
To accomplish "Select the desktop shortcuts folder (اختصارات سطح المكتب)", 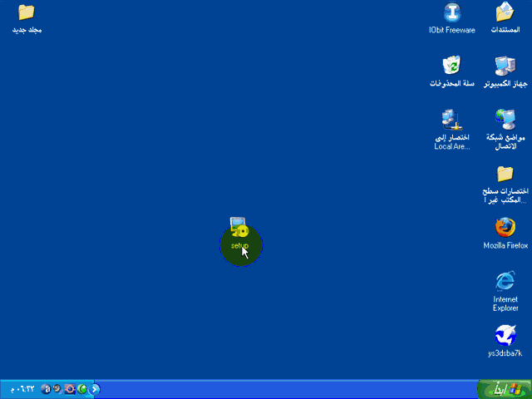I will pyautogui.click(x=505, y=174).
